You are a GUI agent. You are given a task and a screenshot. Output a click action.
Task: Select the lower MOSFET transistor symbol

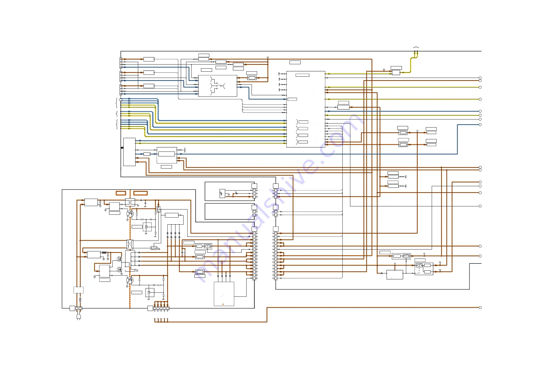[x=120, y=269]
